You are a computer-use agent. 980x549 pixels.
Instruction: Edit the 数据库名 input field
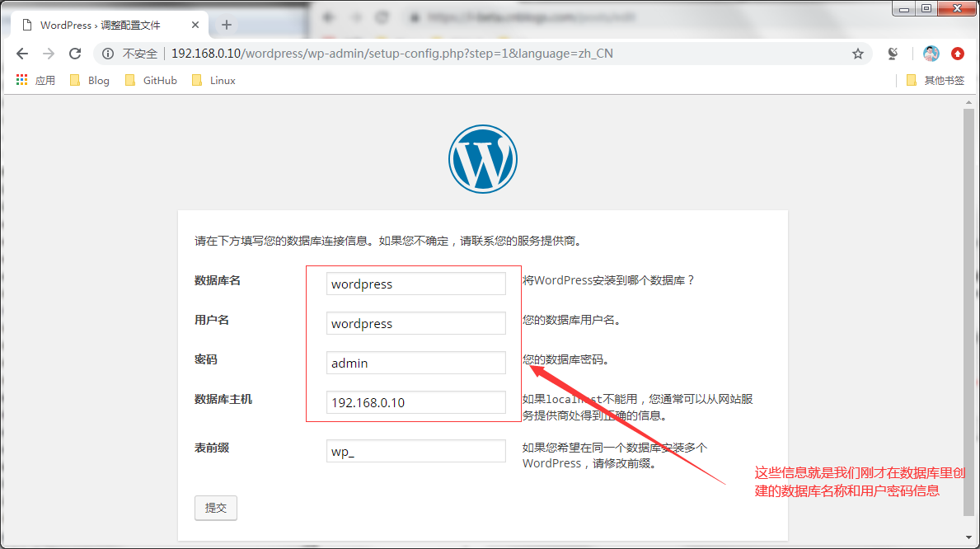click(x=415, y=284)
